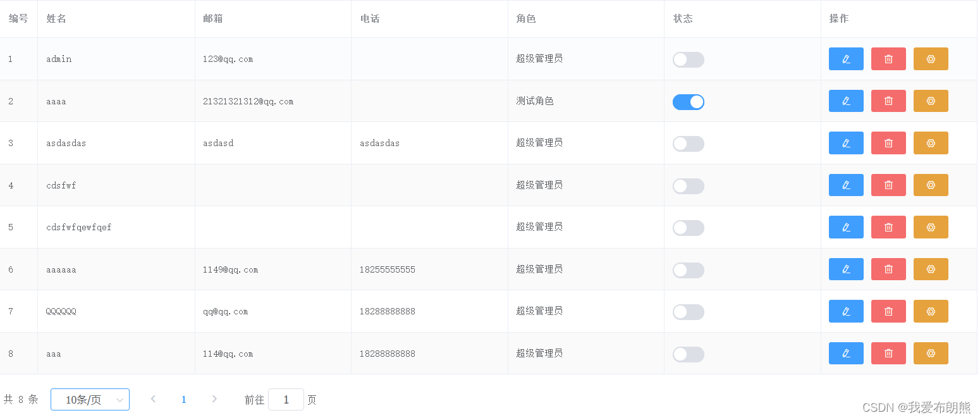This screenshot has height=420, width=980.
Task: Click the 前往 page number input field
Action: pos(286,400)
